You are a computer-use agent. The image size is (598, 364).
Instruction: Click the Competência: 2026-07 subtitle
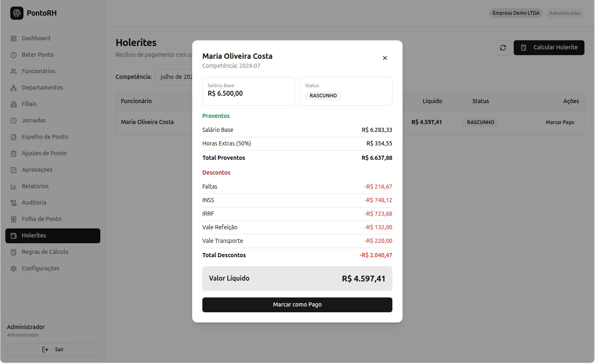231,66
